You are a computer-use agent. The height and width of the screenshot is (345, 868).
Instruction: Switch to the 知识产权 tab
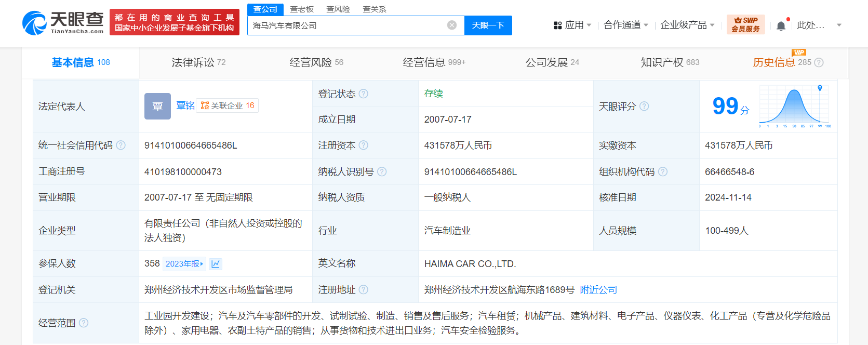point(670,62)
